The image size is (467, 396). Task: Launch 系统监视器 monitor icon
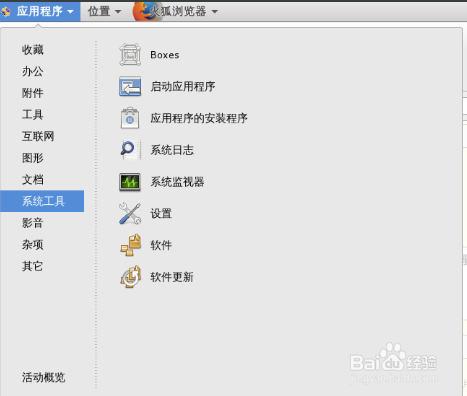click(130, 182)
